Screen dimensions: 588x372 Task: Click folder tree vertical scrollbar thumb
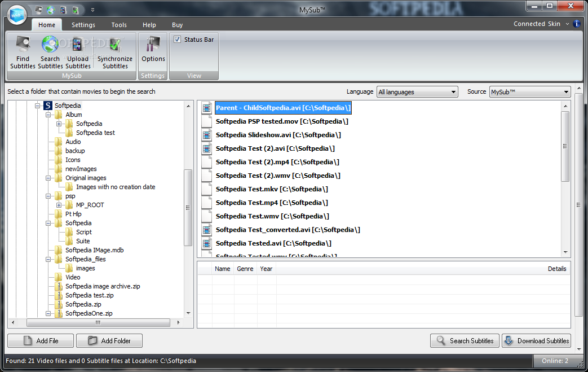coord(188,208)
